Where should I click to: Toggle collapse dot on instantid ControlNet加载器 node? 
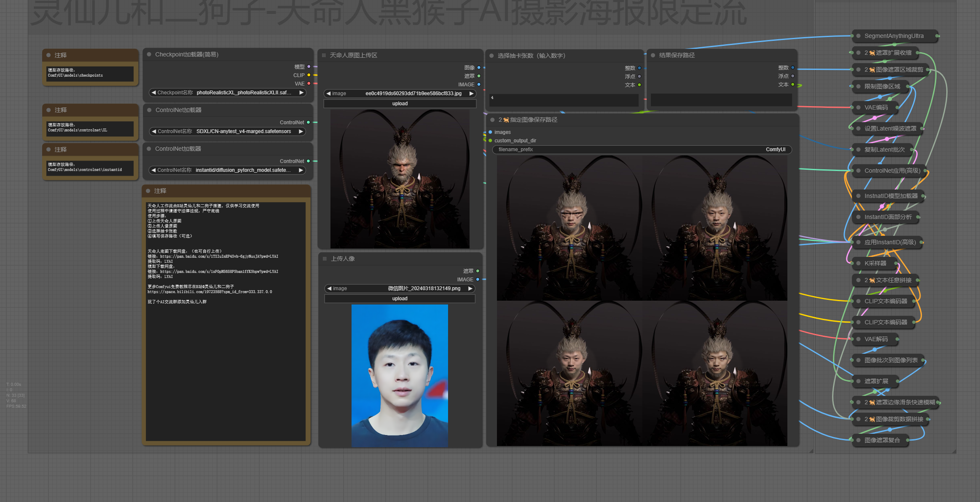pos(149,149)
